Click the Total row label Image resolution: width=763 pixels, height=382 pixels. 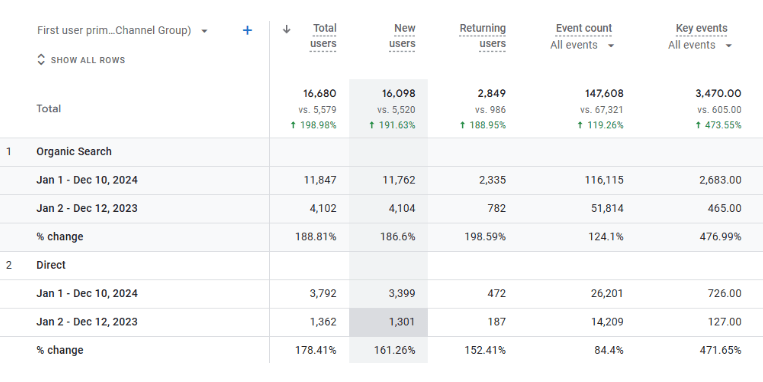(x=49, y=109)
